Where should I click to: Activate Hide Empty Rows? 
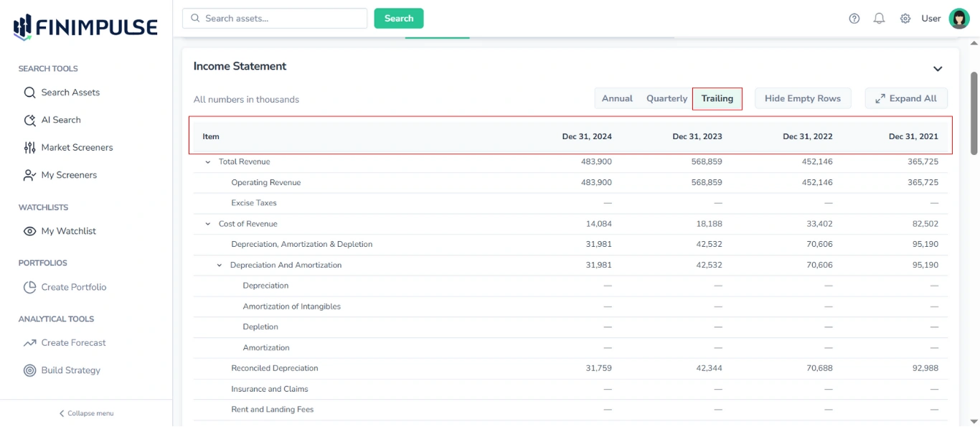[802, 98]
